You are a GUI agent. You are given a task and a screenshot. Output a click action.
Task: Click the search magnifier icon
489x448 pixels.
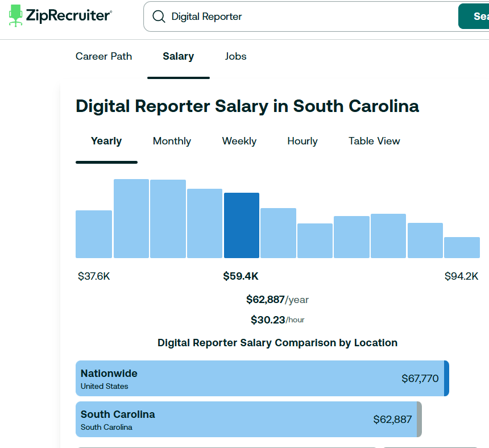(x=159, y=17)
